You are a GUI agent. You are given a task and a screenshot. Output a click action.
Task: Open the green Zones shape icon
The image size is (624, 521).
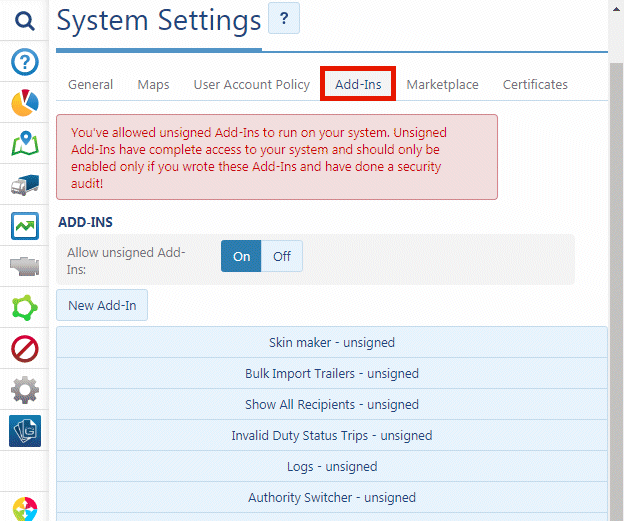[x=25, y=307]
